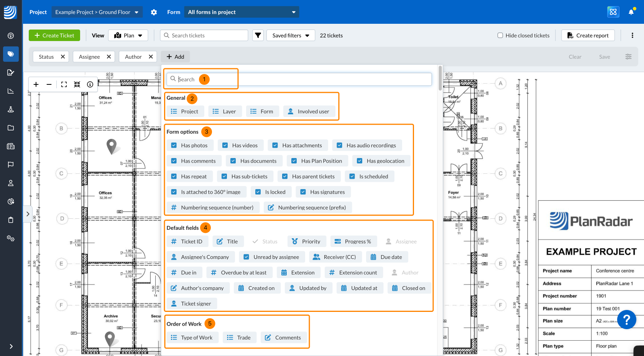Open project settings gear icon
Viewport: 644px width, 356px height.
point(154,12)
